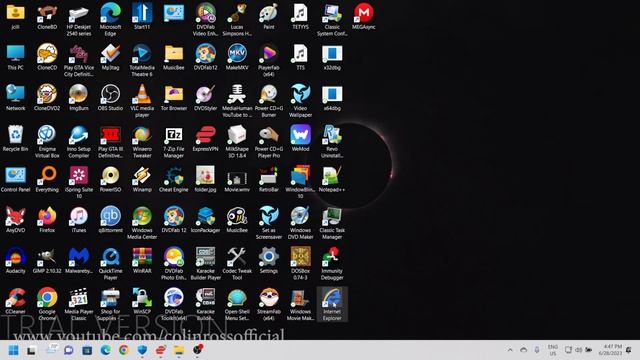Launch Inno Setup Compiler shortcut
The image size is (640, 360).
click(x=79, y=142)
